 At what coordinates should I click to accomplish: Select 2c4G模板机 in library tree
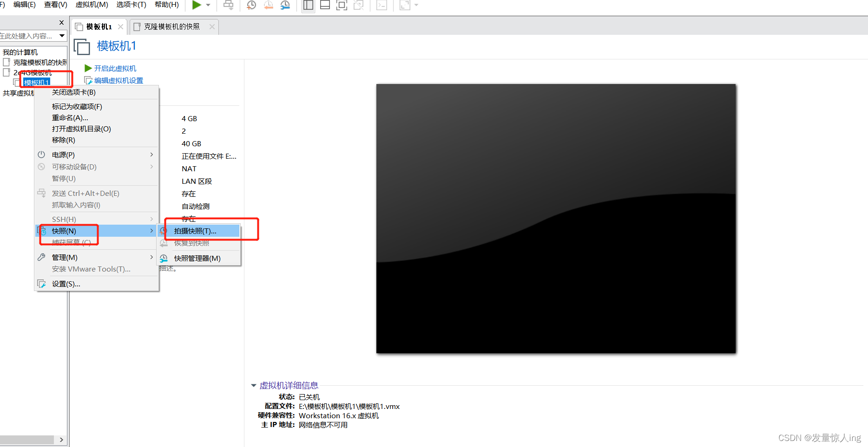click(33, 72)
